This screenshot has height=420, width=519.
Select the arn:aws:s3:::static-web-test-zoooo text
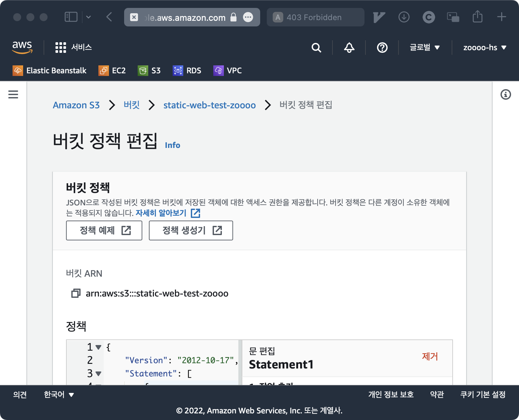[157, 294]
